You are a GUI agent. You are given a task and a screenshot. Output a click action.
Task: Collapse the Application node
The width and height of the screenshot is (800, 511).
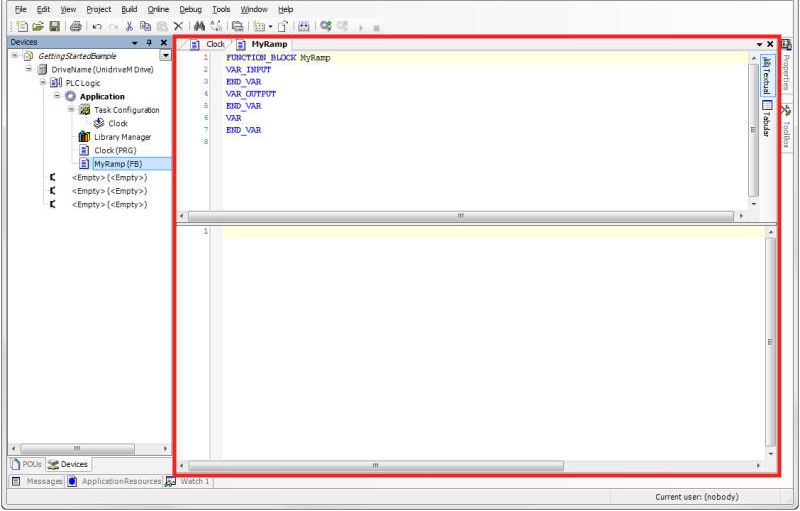[57, 95]
